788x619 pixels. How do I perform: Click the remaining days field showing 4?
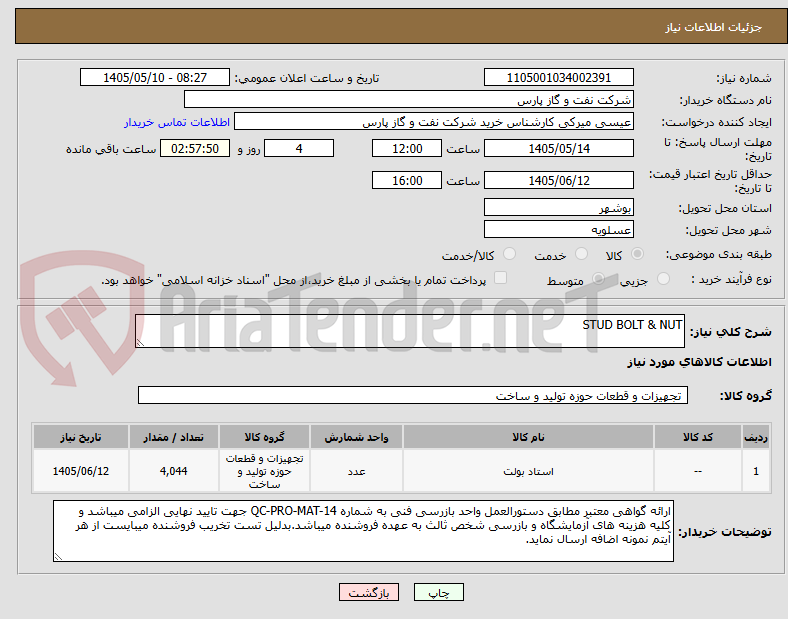(299, 149)
